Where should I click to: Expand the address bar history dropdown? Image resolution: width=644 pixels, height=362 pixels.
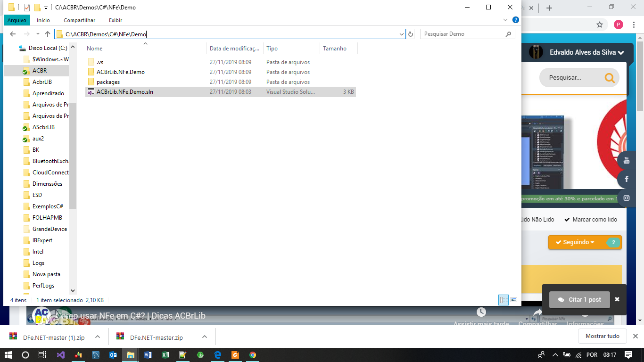402,34
